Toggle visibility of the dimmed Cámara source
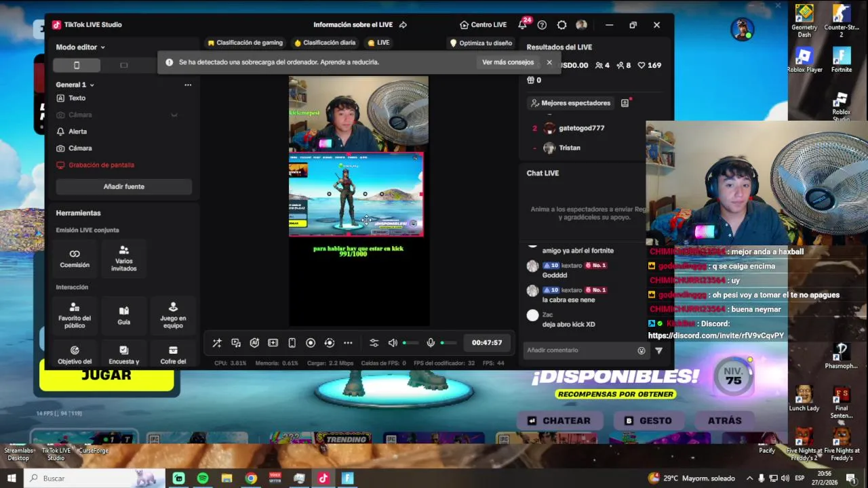Image resolution: width=868 pixels, height=488 pixels. point(174,115)
